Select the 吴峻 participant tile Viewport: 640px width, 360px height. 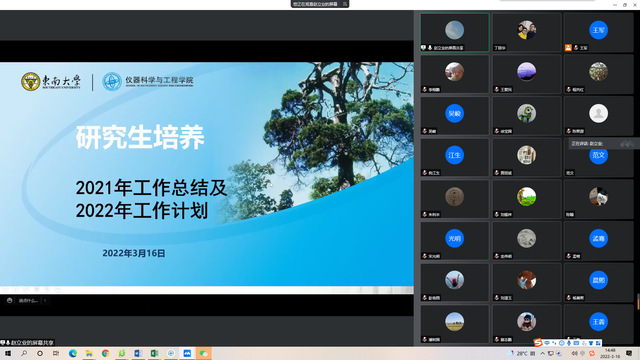[x=454, y=116]
